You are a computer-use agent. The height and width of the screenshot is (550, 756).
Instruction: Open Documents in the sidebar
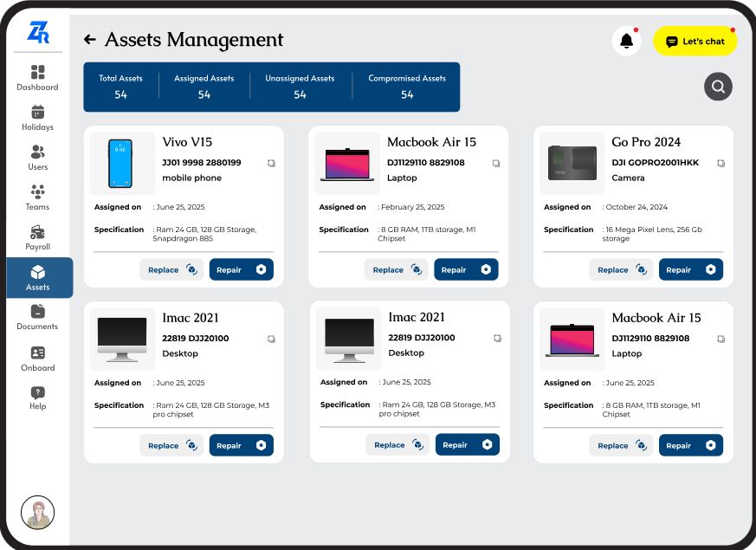pyautogui.click(x=37, y=318)
